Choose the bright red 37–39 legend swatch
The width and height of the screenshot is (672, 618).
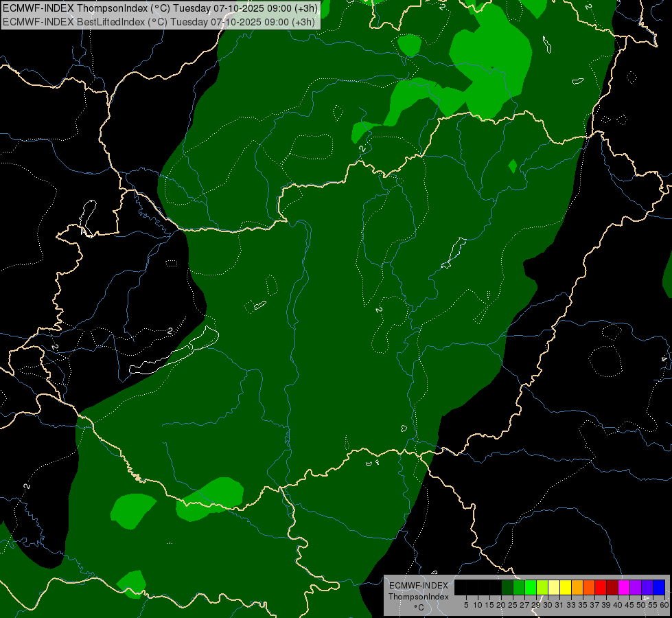(601, 587)
